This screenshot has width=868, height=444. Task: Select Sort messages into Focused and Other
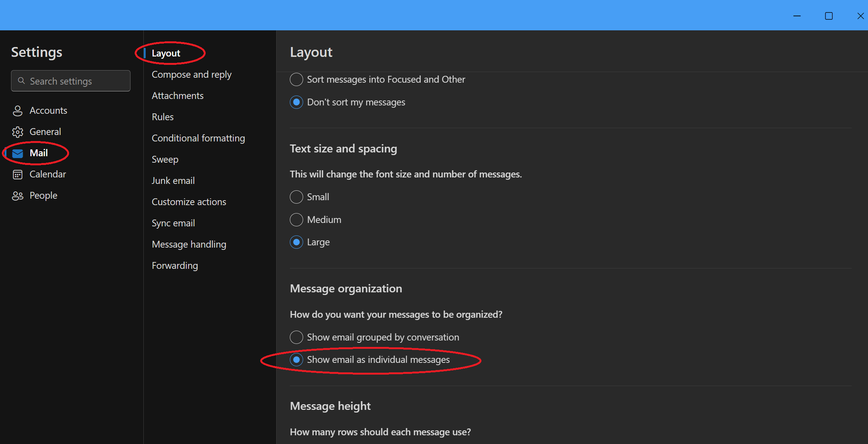296,80
